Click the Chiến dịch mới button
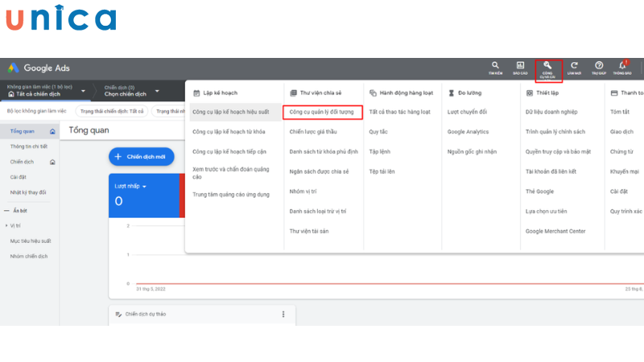 [x=140, y=156]
